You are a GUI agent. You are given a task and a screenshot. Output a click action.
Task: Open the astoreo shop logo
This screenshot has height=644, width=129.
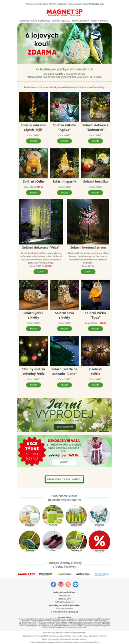tap(65, 574)
